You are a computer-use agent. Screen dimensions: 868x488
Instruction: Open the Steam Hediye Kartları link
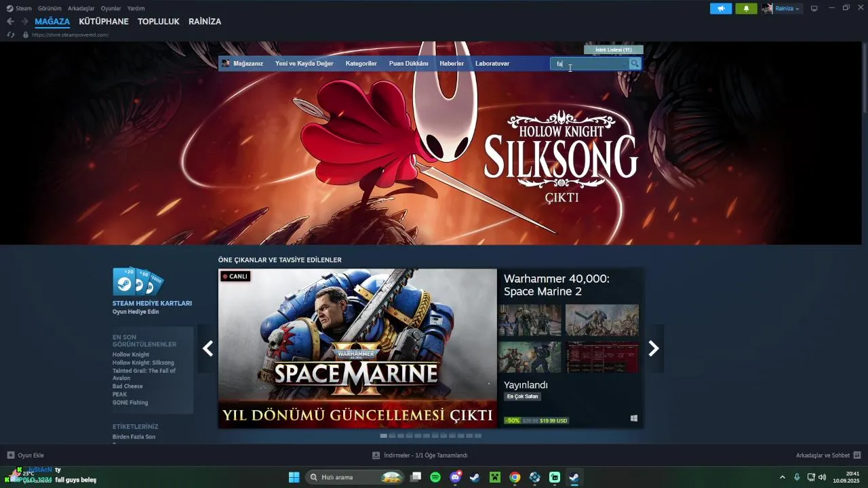tap(152, 303)
